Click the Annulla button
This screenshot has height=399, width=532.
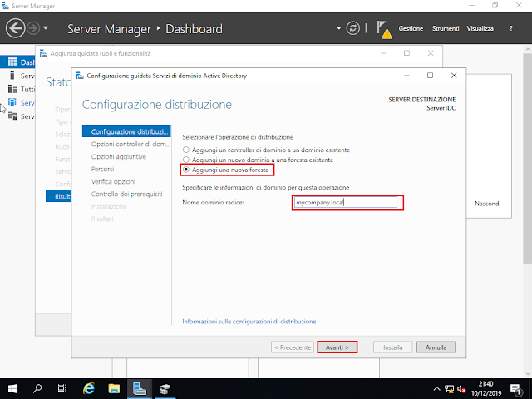pos(436,347)
